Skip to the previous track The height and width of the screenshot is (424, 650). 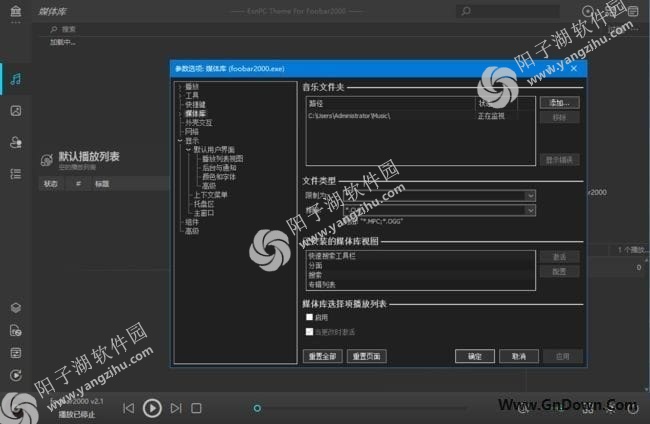click(129, 408)
